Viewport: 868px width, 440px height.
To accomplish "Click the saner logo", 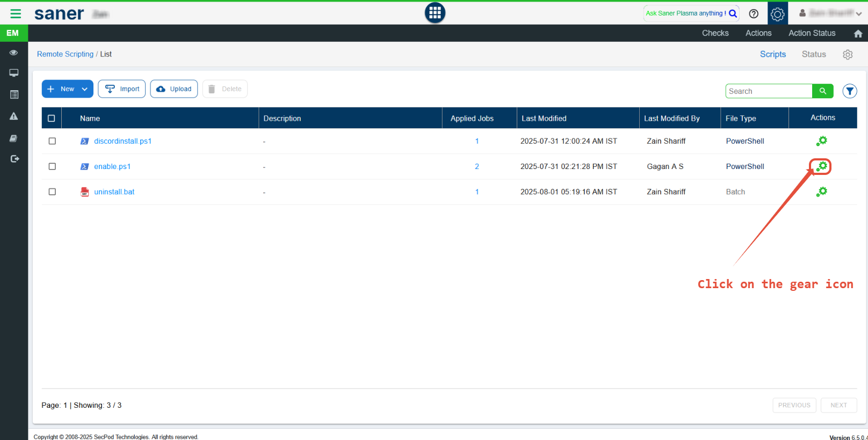I will coord(59,13).
